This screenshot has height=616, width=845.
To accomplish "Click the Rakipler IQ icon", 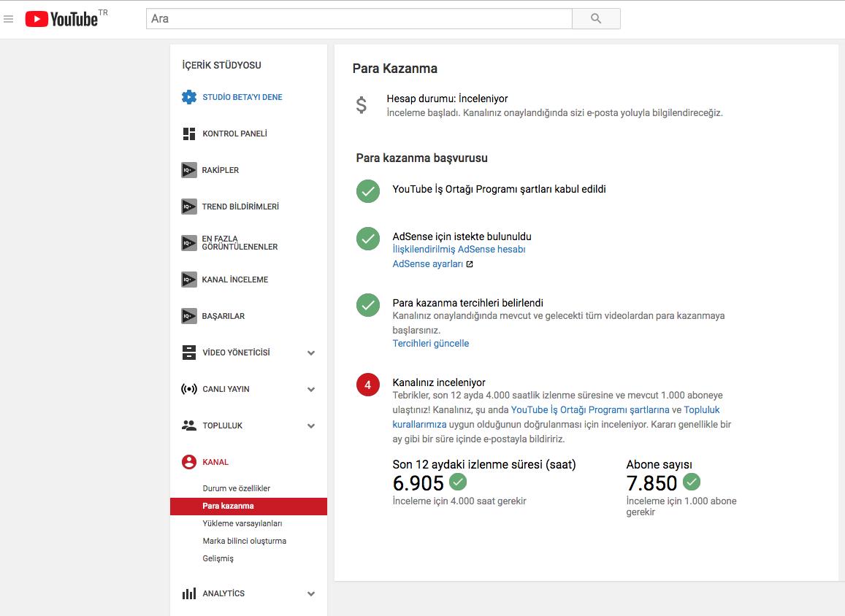I will pos(189,170).
